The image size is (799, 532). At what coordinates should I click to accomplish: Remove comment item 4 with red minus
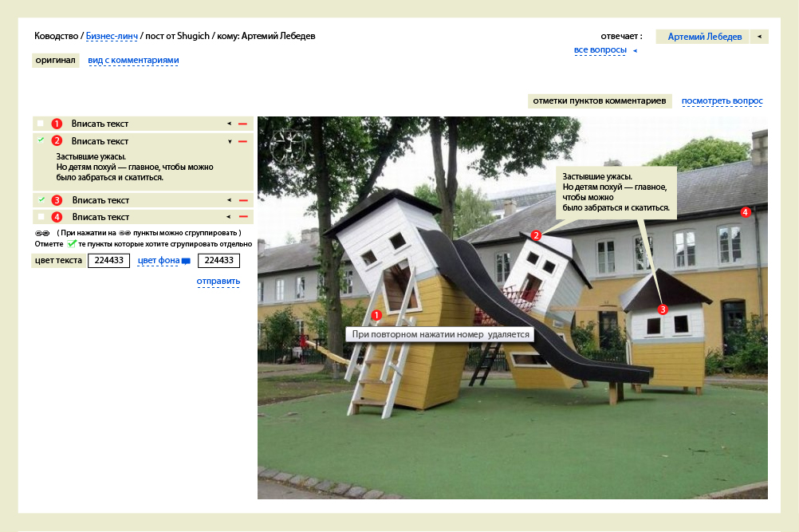point(242,217)
